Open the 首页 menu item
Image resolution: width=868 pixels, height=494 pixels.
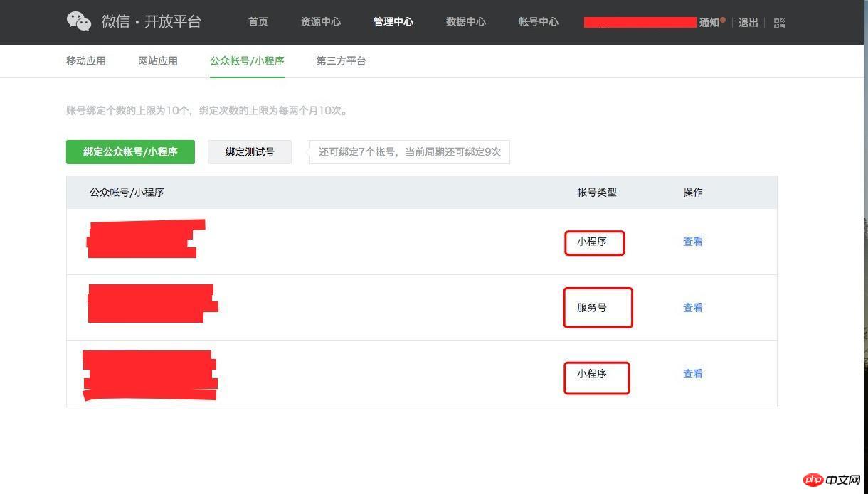pos(258,22)
